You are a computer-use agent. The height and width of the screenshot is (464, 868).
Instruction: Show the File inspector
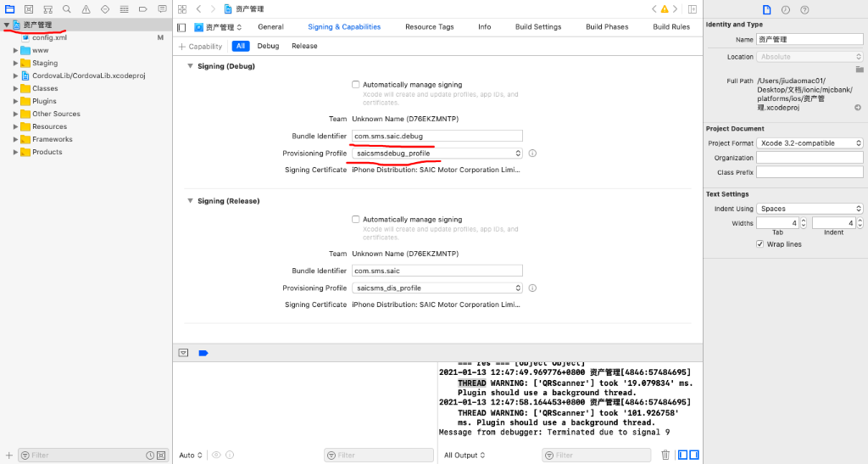coord(766,9)
